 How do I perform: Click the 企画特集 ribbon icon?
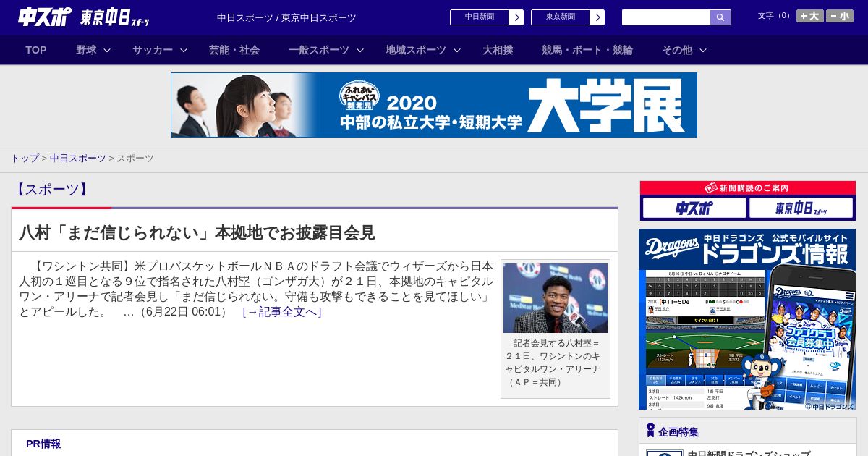pyautogui.click(x=650, y=431)
